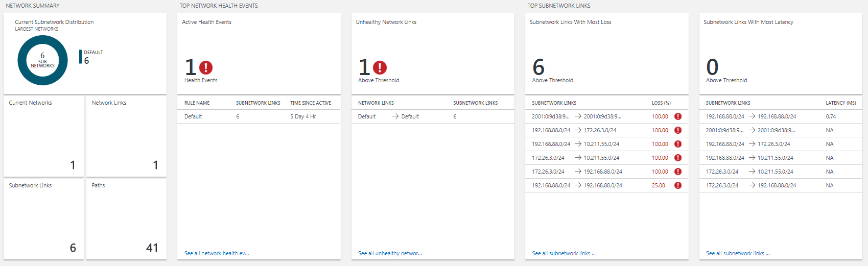Open the Network Links tile
This screenshot has height=266, width=868.
[x=126, y=136]
